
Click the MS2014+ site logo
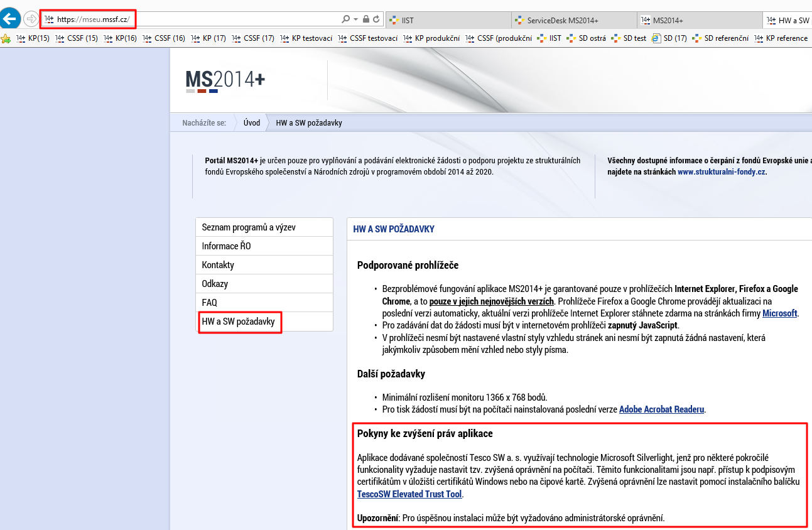[225, 82]
